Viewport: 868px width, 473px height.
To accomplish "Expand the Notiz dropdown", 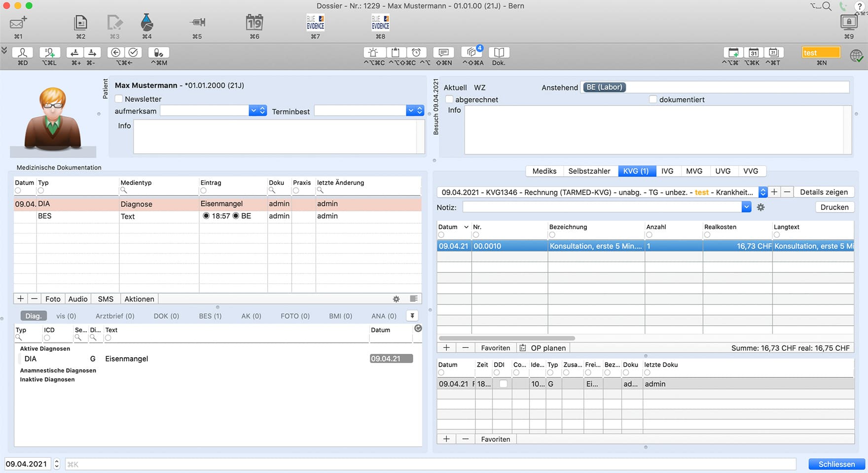I will pos(746,207).
